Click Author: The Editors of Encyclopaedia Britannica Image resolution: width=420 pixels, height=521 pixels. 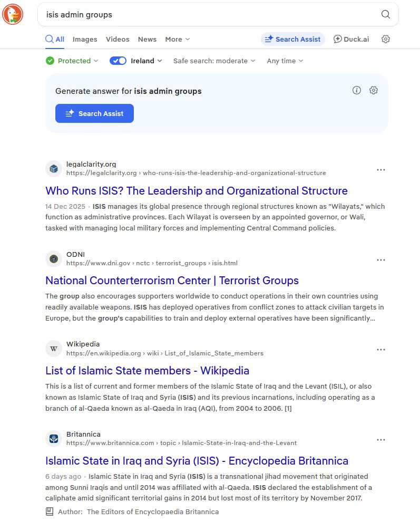pyautogui.click(x=138, y=512)
